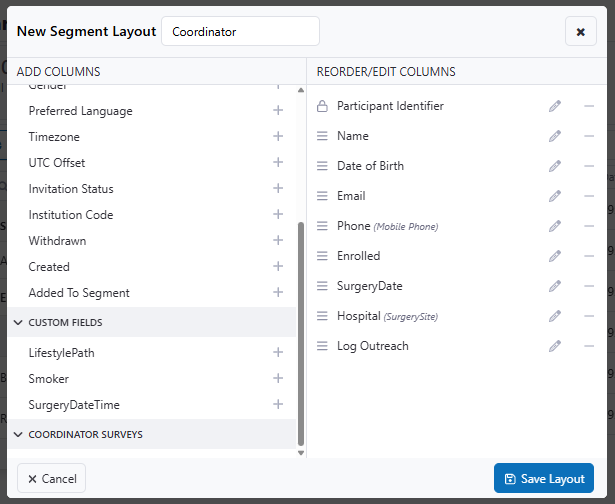Click the plus icon next to Preferred Language
The height and width of the screenshot is (504, 615).
[x=278, y=111]
